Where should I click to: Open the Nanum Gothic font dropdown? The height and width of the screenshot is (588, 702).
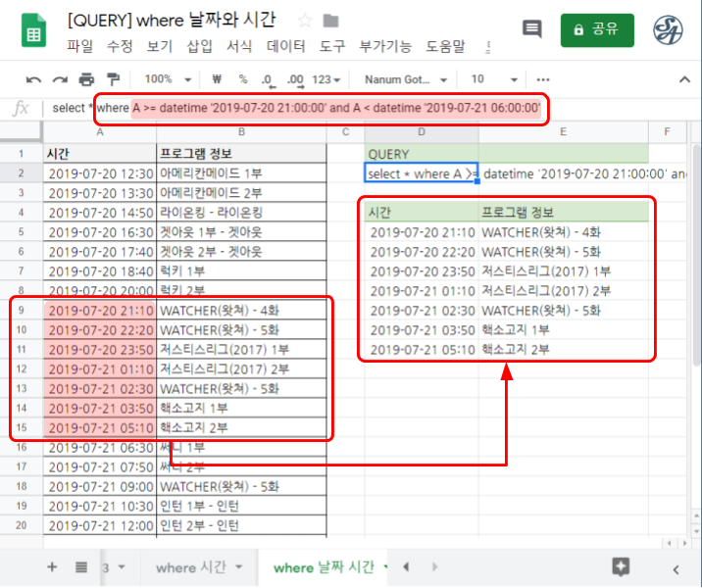click(x=406, y=79)
